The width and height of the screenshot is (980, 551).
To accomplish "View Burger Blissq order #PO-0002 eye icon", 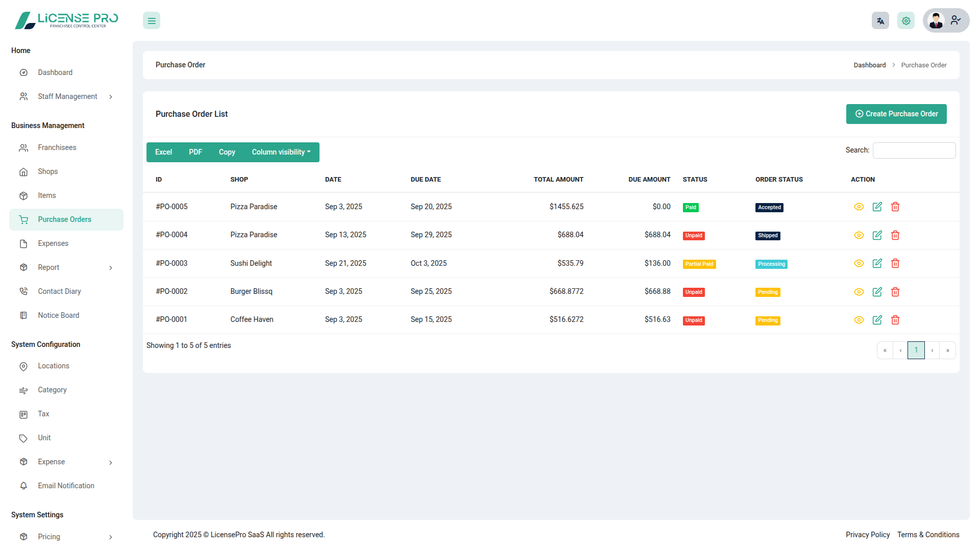I will (859, 292).
